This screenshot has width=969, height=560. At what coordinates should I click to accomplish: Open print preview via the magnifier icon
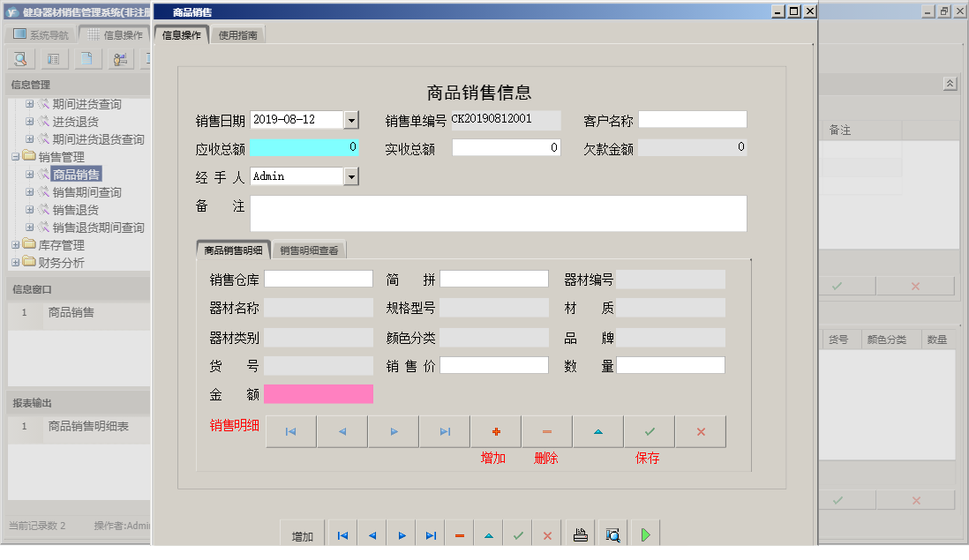612,533
